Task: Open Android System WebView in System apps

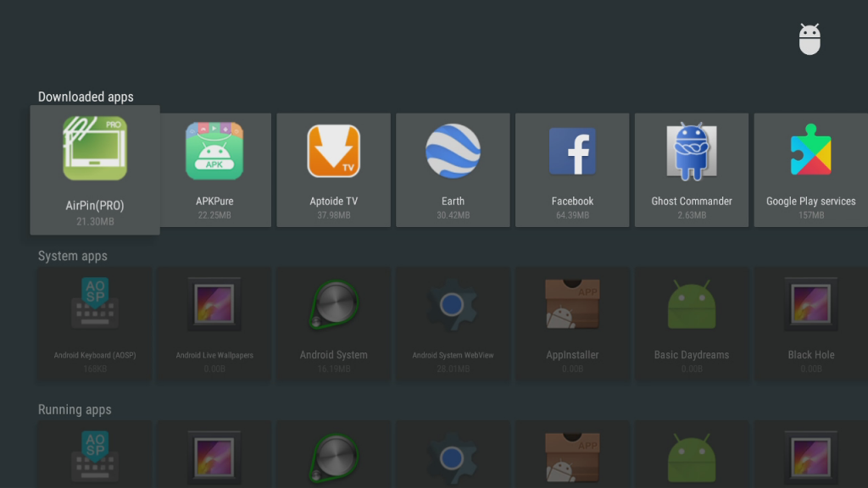Action: (453, 324)
